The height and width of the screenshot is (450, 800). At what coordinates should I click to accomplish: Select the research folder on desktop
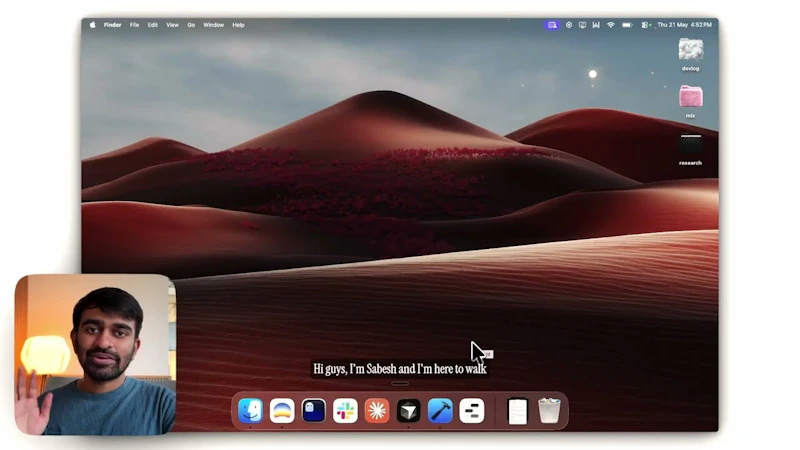(x=690, y=149)
